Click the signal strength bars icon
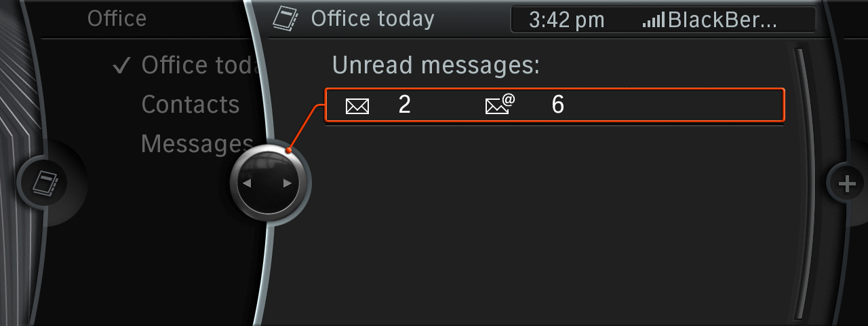868x326 pixels. (654, 20)
